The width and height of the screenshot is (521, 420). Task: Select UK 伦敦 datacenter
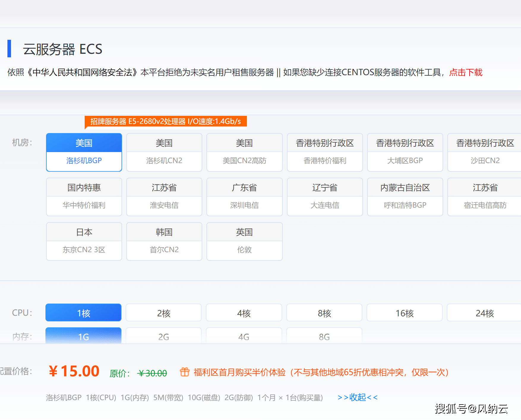click(x=244, y=241)
